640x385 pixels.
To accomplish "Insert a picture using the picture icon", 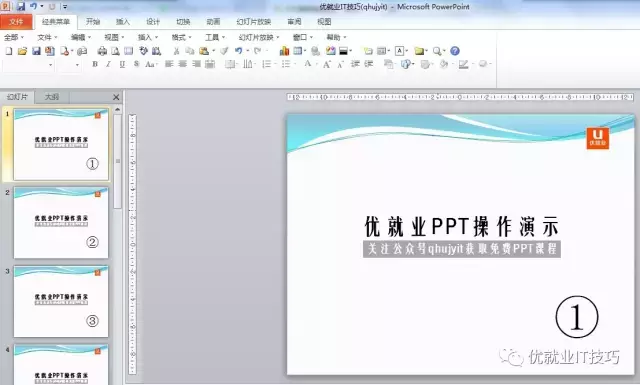I will click(331, 51).
